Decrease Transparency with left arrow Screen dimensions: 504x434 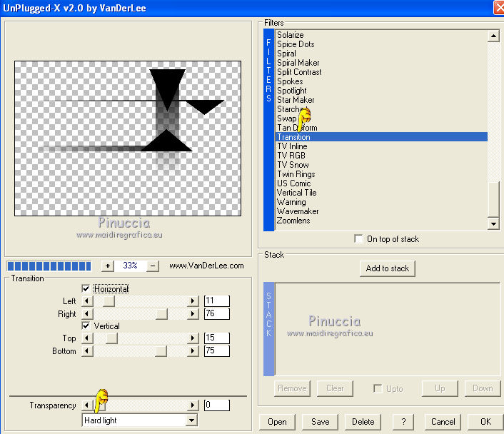coord(87,405)
